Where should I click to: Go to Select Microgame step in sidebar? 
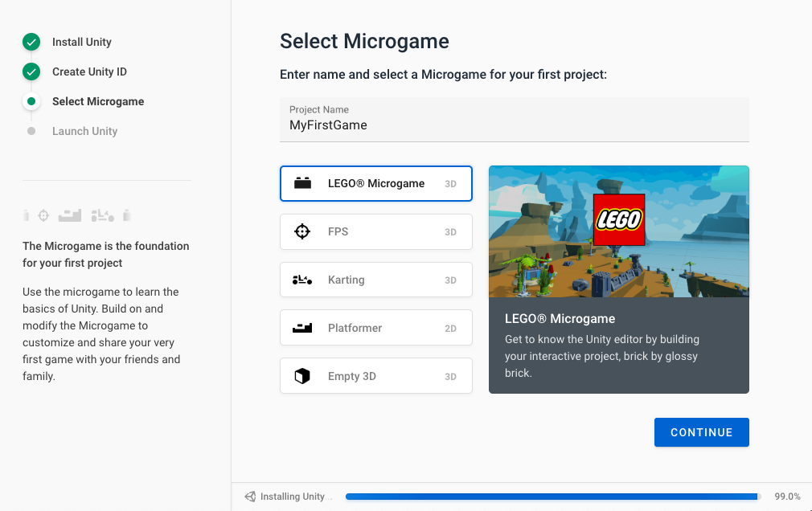click(x=98, y=101)
